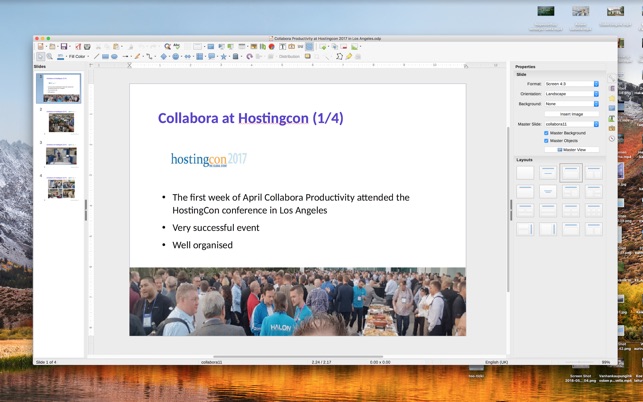
Task: Click the Star shapes tool
Action: (223, 57)
